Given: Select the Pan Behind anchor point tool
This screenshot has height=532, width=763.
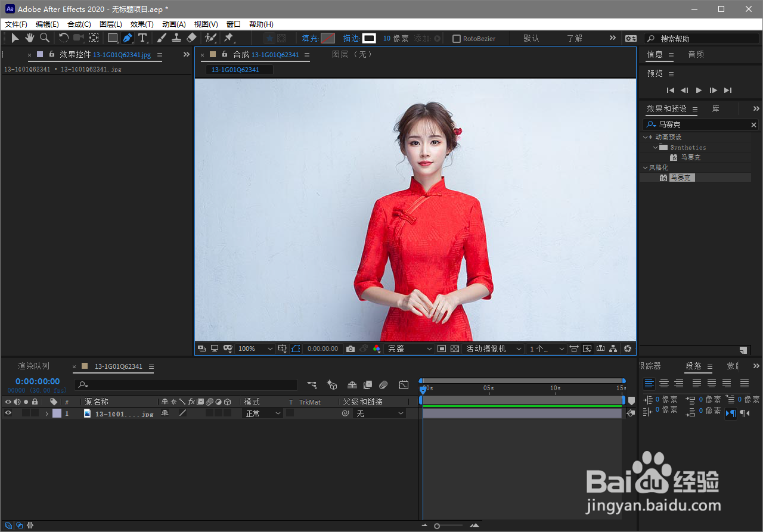Looking at the screenshot, I should [x=94, y=38].
